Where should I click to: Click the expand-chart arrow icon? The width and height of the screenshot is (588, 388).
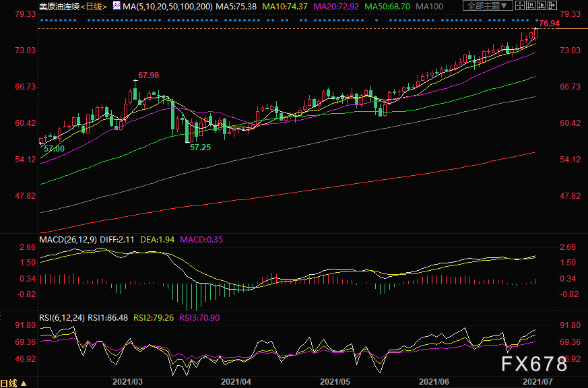click(x=552, y=5)
